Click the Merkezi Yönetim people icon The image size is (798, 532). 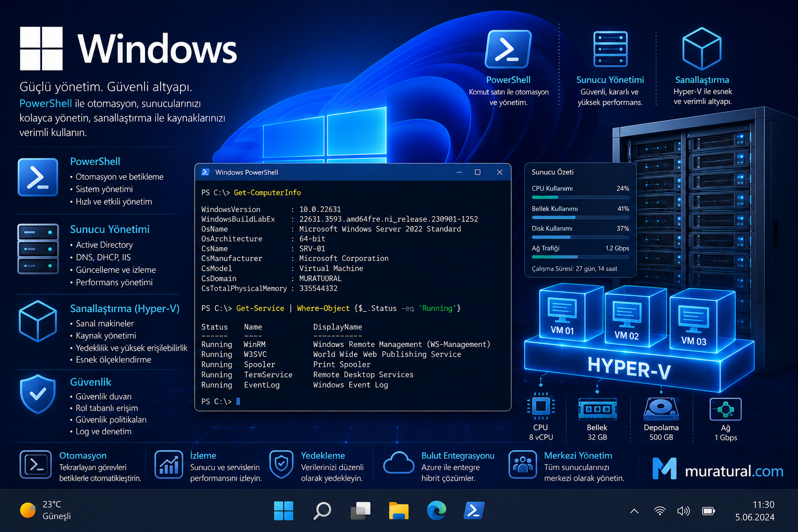point(523,464)
